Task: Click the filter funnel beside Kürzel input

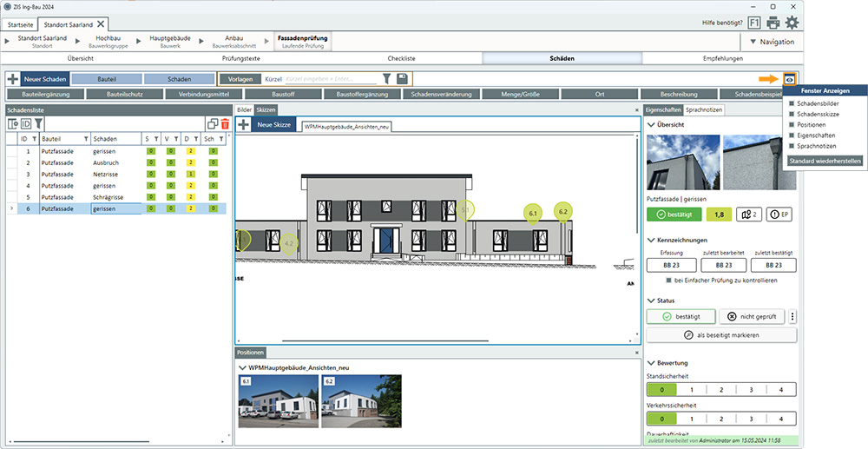Action: (x=387, y=79)
